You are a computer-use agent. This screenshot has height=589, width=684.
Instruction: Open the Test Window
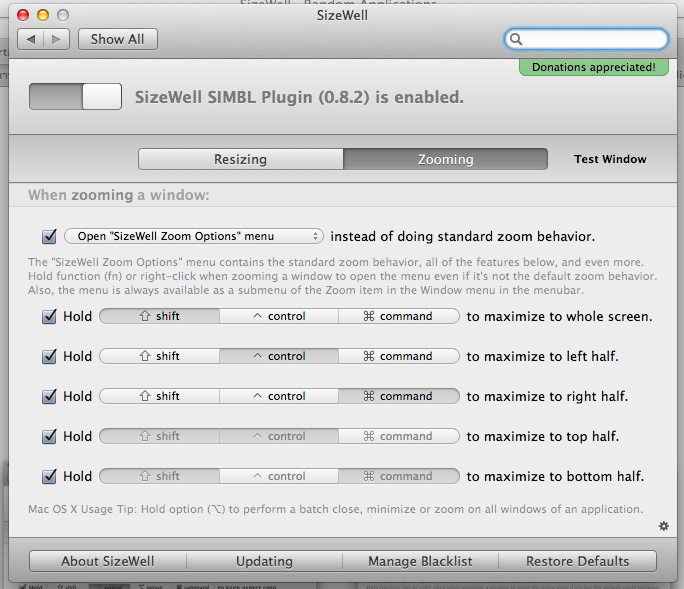point(610,159)
